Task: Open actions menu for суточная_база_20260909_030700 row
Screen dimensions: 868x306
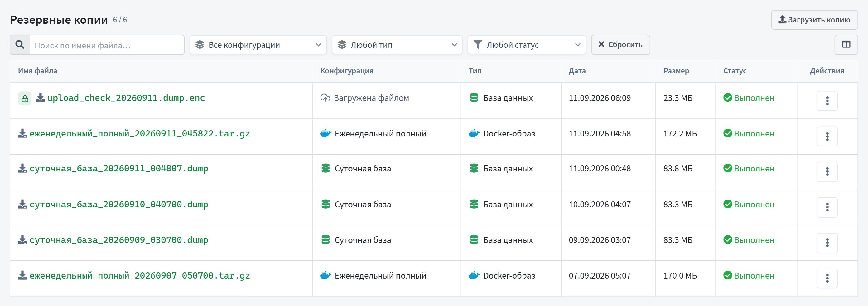Action: point(827,243)
